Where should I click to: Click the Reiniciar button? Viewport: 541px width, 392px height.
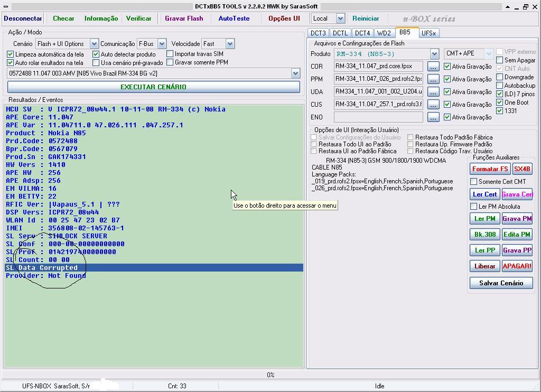click(x=366, y=18)
